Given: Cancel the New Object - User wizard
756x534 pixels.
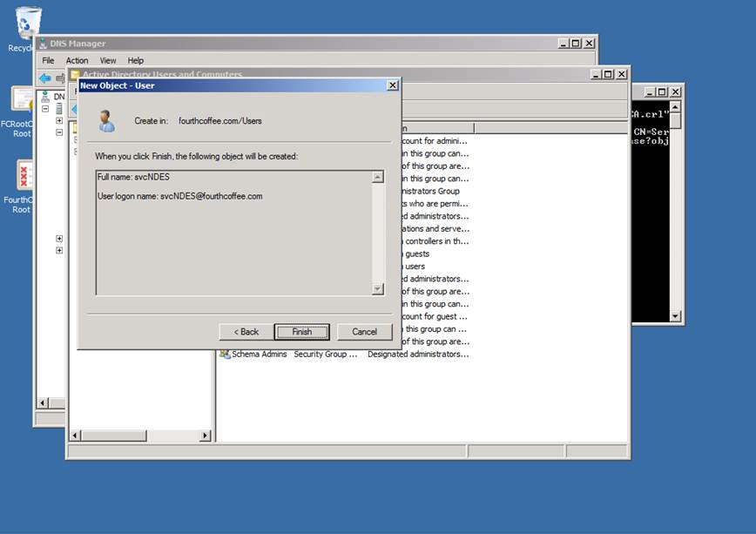Looking at the screenshot, I should [x=364, y=332].
